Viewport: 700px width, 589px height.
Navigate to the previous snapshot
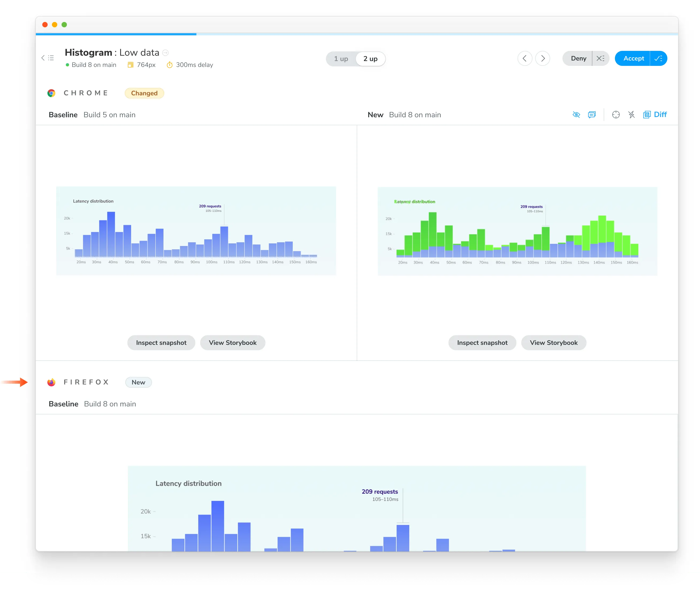(524, 58)
